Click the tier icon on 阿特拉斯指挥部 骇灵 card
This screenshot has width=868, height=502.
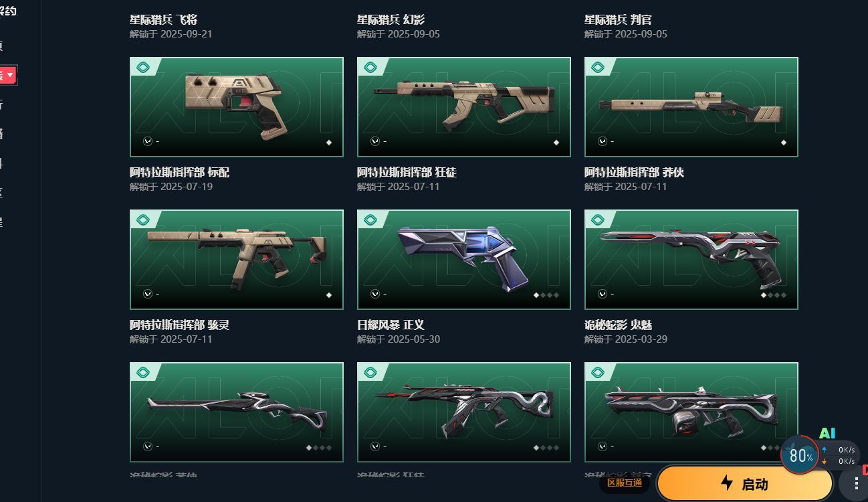(x=142, y=220)
